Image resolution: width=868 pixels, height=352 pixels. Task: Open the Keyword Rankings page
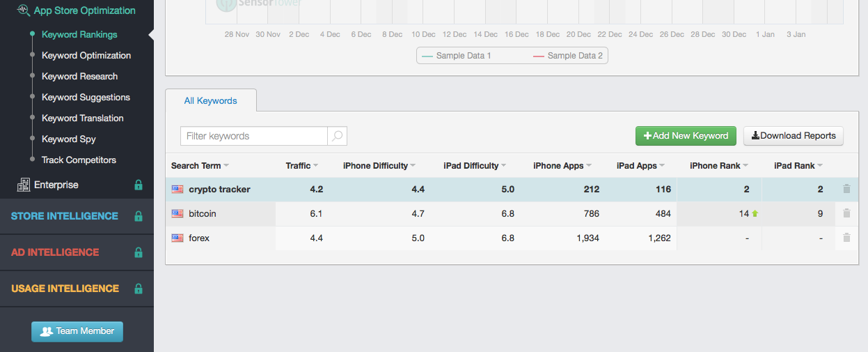point(79,34)
